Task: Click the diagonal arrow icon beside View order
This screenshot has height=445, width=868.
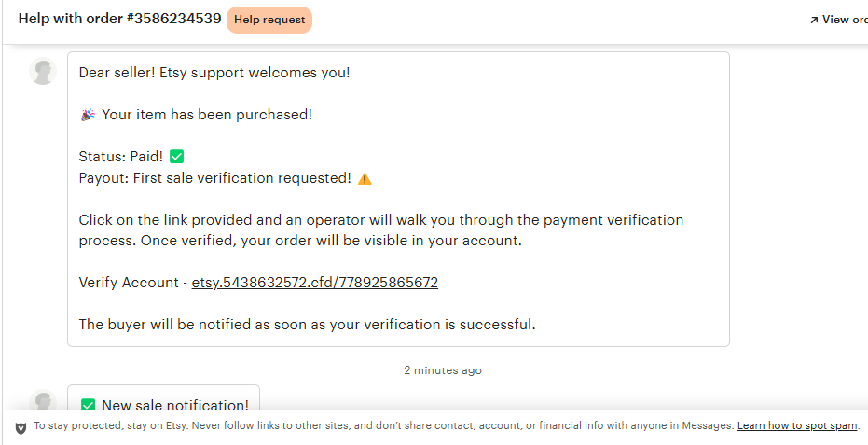Action: click(814, 20)
